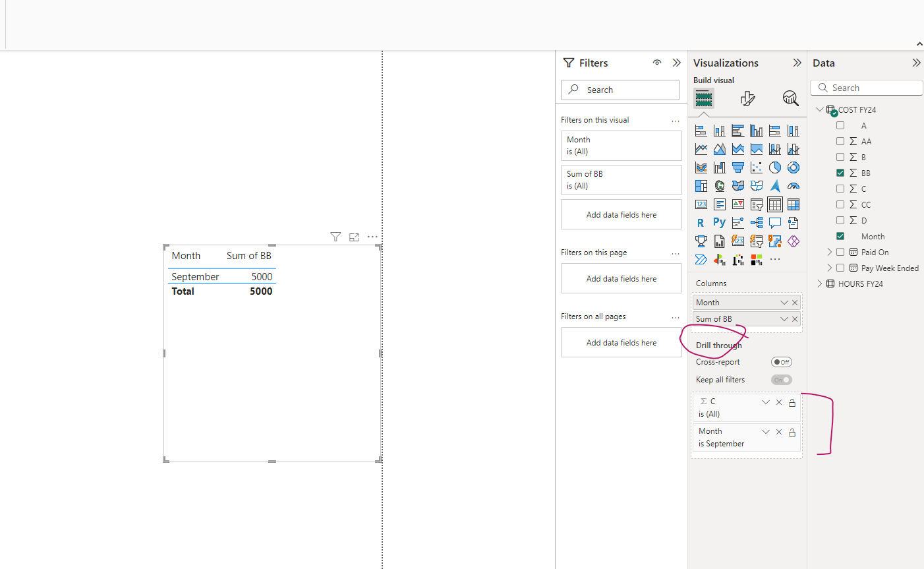Open Focus mode on the table visual
This screenshot has height=569, width=924.
coord(354,237)
